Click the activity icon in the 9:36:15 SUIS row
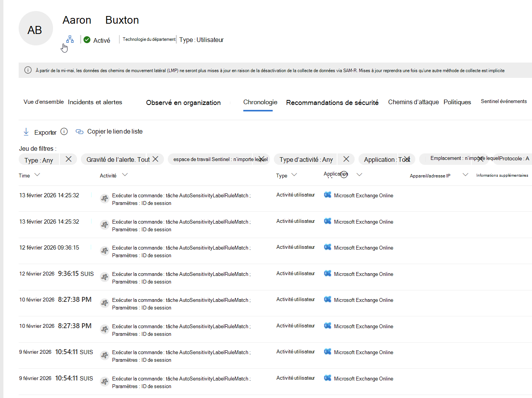The height and width of the screenshot is (398, 532). 104,277
